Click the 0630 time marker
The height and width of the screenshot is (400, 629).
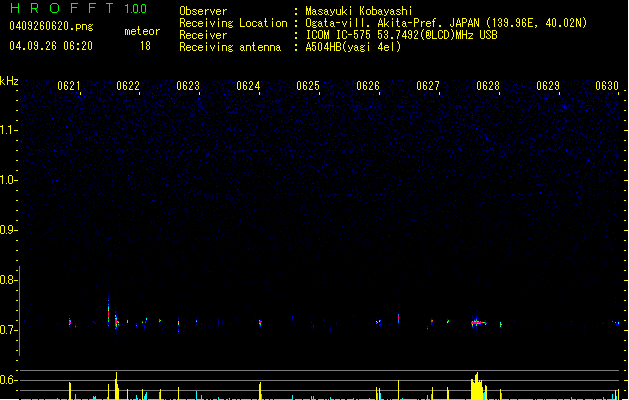[x=607, y=85]
